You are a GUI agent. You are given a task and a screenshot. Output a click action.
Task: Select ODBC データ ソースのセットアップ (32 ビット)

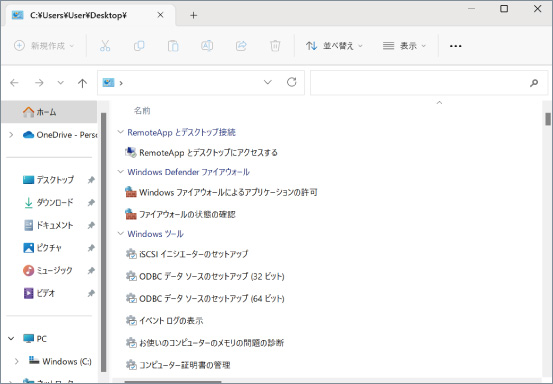[x=212, y=276]
